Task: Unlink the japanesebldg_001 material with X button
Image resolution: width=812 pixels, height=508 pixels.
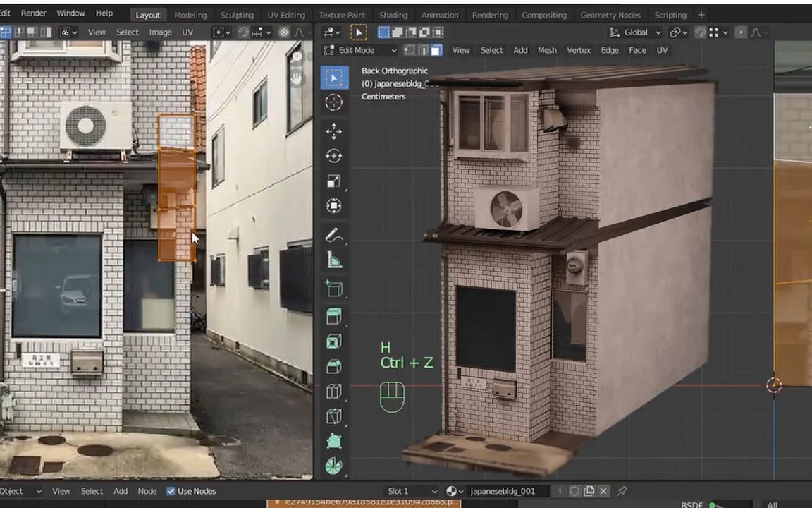Action: (603, 491)
